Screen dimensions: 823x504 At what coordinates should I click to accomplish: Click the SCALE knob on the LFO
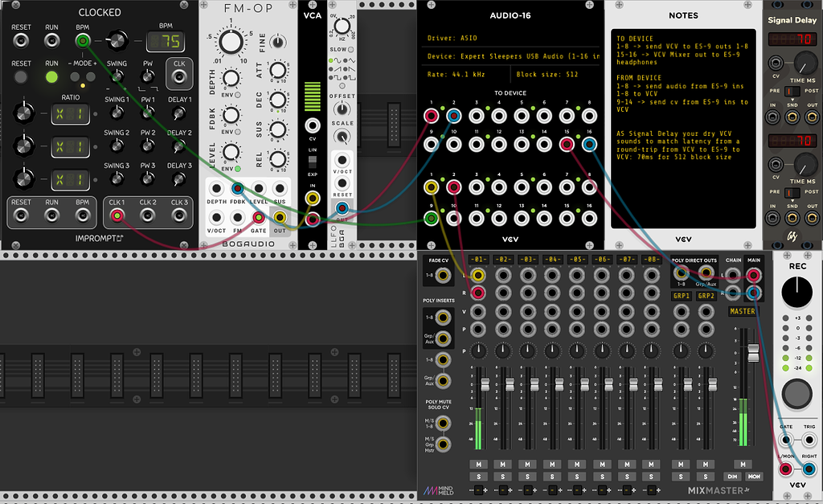pos(342,137)
